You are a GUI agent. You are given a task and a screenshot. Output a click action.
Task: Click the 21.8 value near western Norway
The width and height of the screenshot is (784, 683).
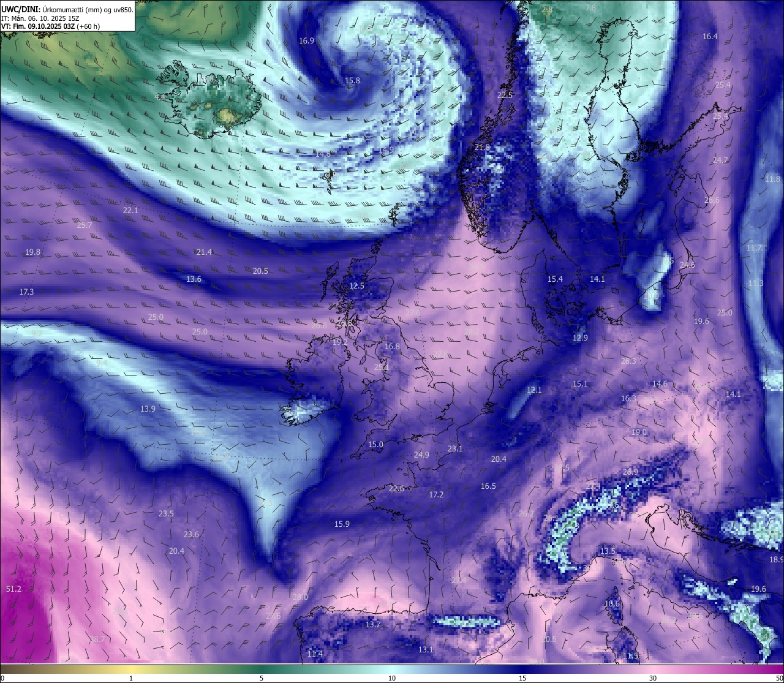(482, 148)
